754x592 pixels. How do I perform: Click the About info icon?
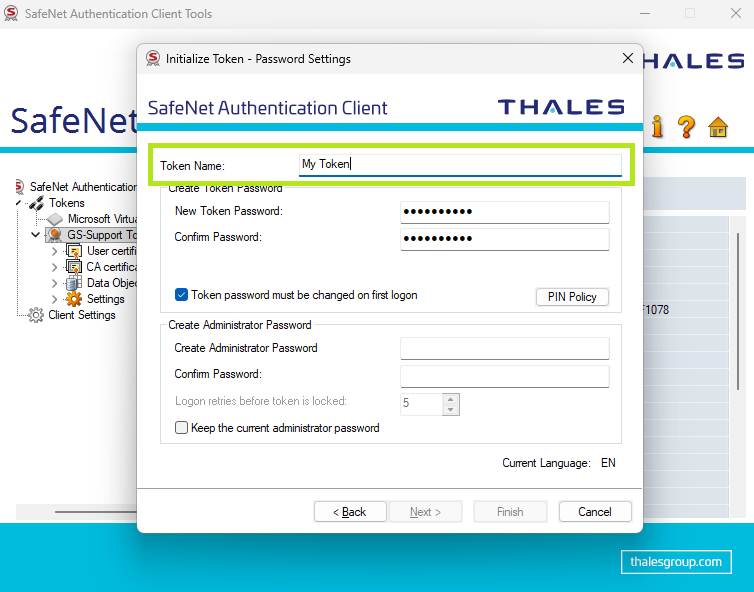pos(657,126)
